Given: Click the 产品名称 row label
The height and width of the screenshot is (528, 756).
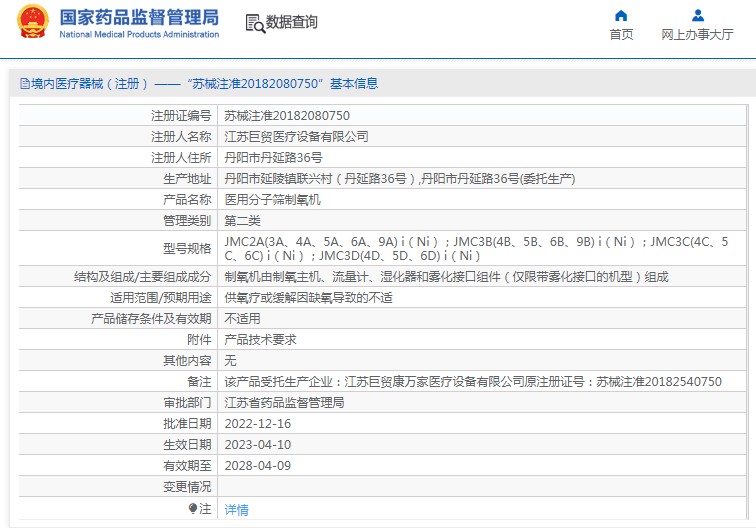Looking at the screenshot, I should pyautogui.click(x=187, y=200).
